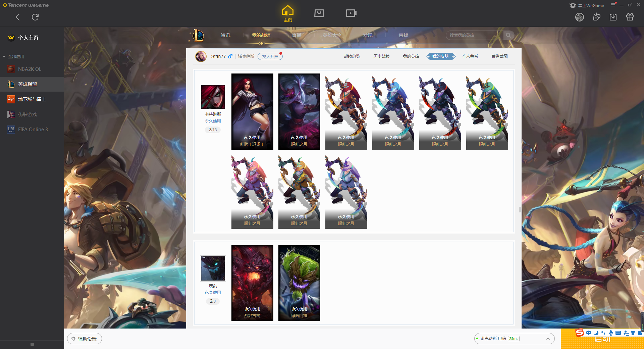Open the WeGame main menu icon

click(613, 5)
